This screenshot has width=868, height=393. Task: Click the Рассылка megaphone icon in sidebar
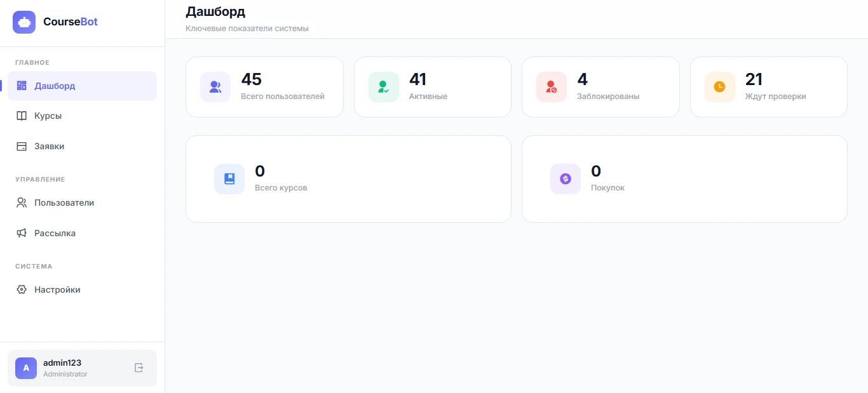pos(22,234)
